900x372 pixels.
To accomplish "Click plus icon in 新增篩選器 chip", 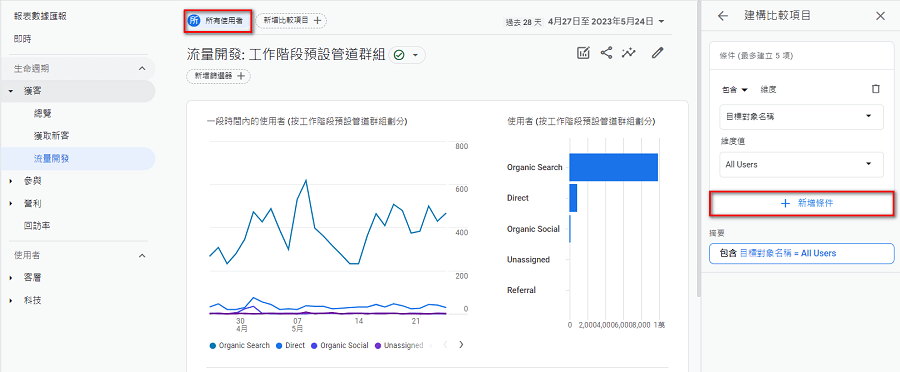I will 240,76.
